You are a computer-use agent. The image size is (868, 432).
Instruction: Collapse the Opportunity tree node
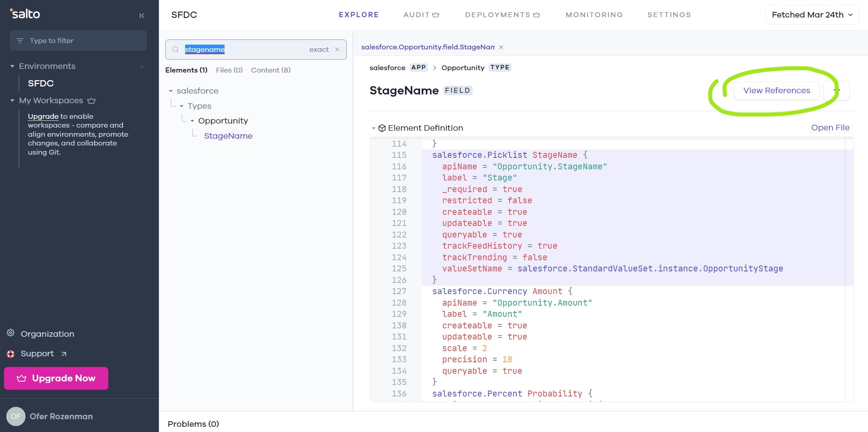click(192, 121)
